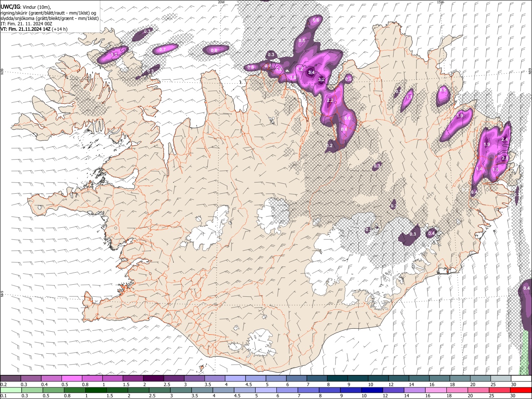
Task: Click the crimson swatch between 25 and 30, bottom row
Action: click(x=500, y=390)
